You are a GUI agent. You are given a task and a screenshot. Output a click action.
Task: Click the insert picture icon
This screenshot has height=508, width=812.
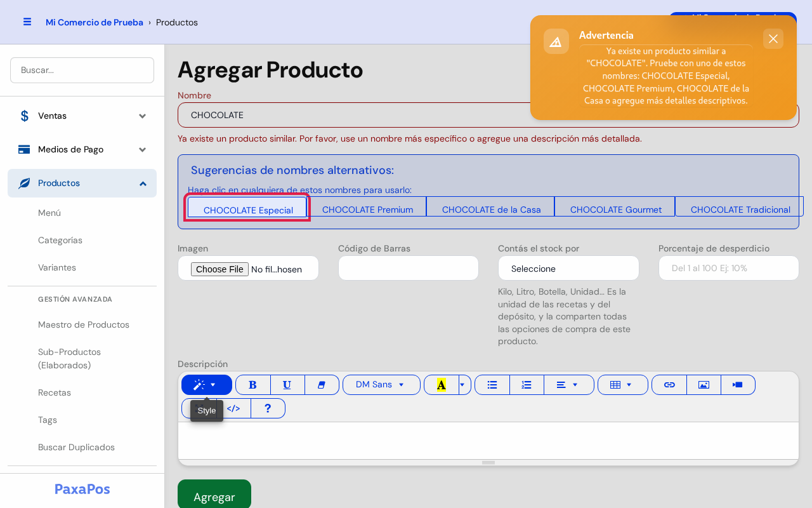coord(704,385)
